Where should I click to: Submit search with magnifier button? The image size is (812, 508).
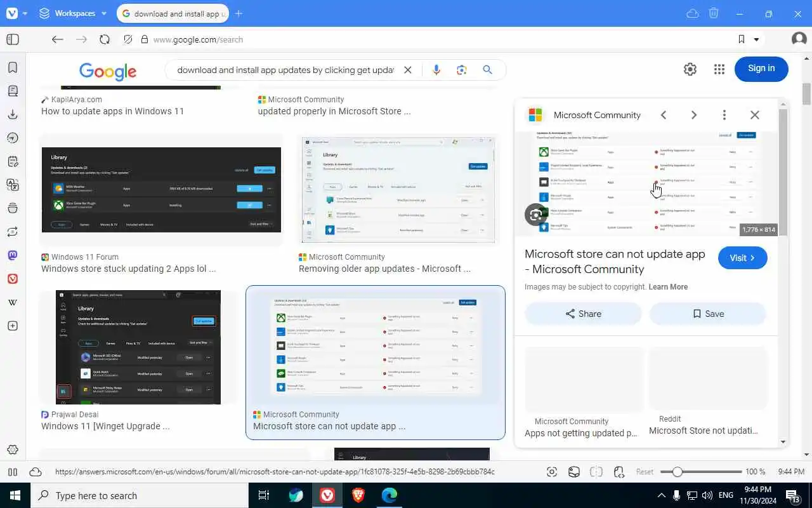pyautogui.click(x=487, y=70)
